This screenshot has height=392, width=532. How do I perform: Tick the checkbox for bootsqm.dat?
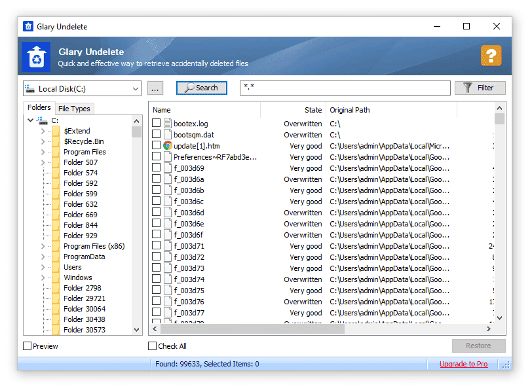pos(156,134)
